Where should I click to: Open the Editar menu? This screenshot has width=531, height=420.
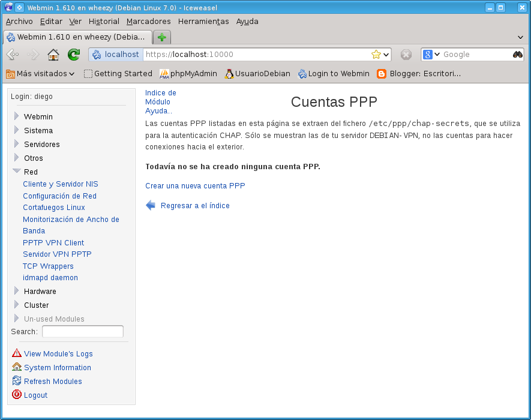click(x=51, y=22)
